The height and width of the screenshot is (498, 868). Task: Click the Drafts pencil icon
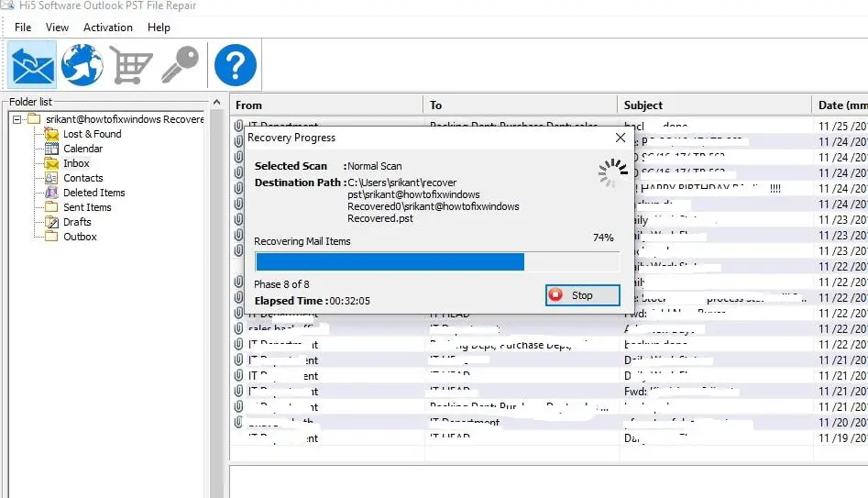click(51, 222)
